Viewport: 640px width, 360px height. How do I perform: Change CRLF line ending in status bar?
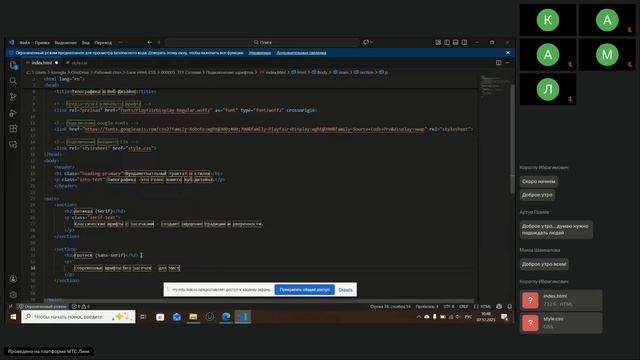tap(464, 307)
